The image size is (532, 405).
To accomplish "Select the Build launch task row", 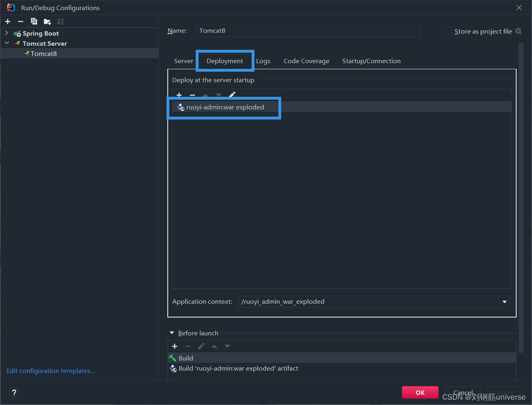I will click(342, 358).
